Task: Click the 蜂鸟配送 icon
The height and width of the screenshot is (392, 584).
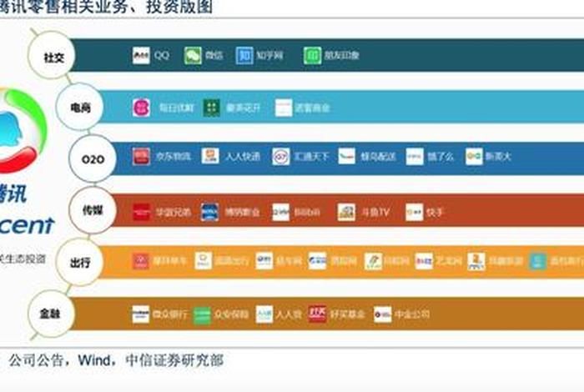Action: (347, 156)
